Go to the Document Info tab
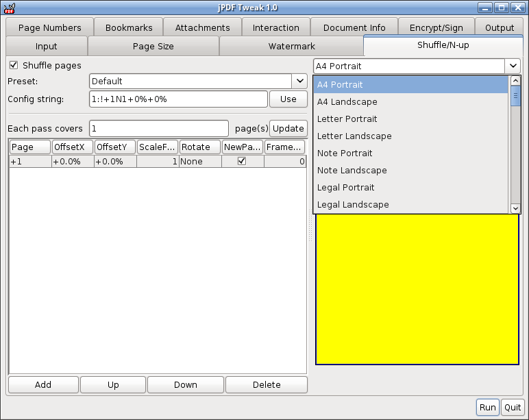The width and height of the screenshot is (529, 420). click(x=354, y=27)
